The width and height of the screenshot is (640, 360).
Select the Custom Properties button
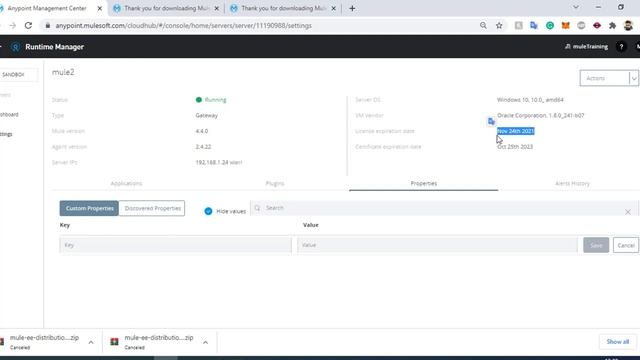point(89,208)
